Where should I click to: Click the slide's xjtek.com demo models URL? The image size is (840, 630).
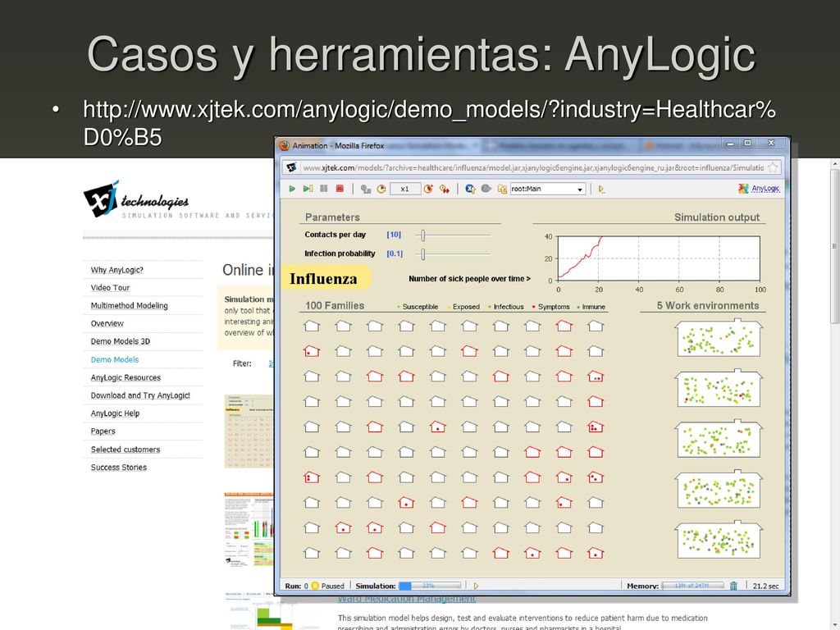(x=429, y=123)
